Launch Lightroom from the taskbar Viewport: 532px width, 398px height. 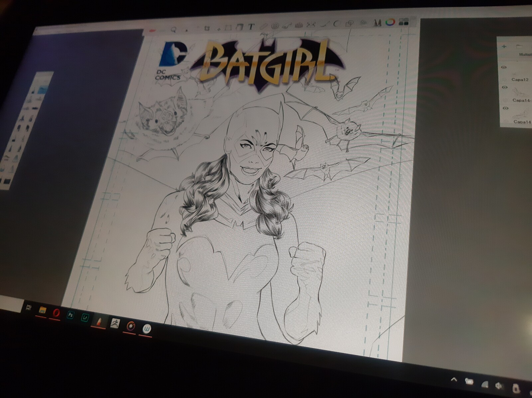point(85,318)
